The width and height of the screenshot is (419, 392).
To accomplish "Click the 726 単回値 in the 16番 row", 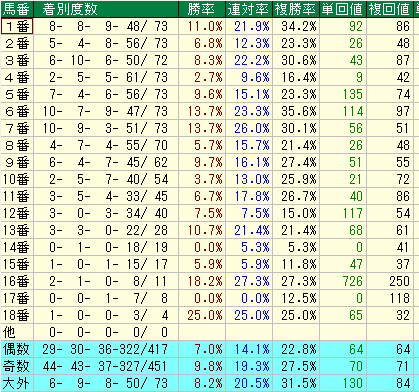I will pos(353,281).
